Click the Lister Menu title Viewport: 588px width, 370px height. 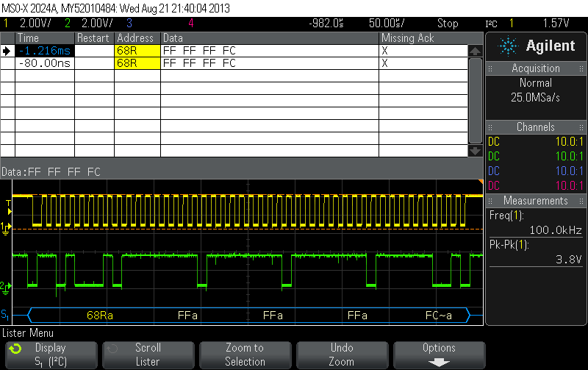pos(28,333)
